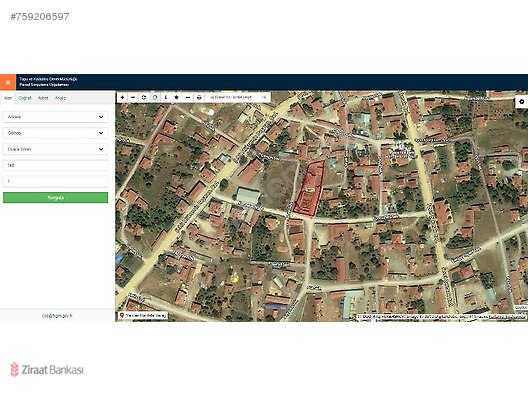Image resolution: width=528 pixels, height=396 pixels.
Task: Switch to the Coğrafi tab
Action: coord(25,98)
